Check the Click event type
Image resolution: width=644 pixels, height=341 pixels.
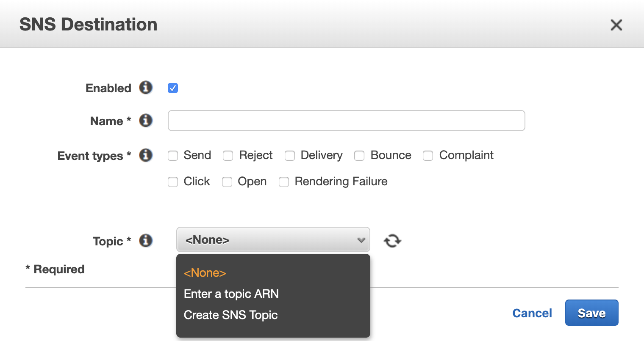tap(173, 182)
